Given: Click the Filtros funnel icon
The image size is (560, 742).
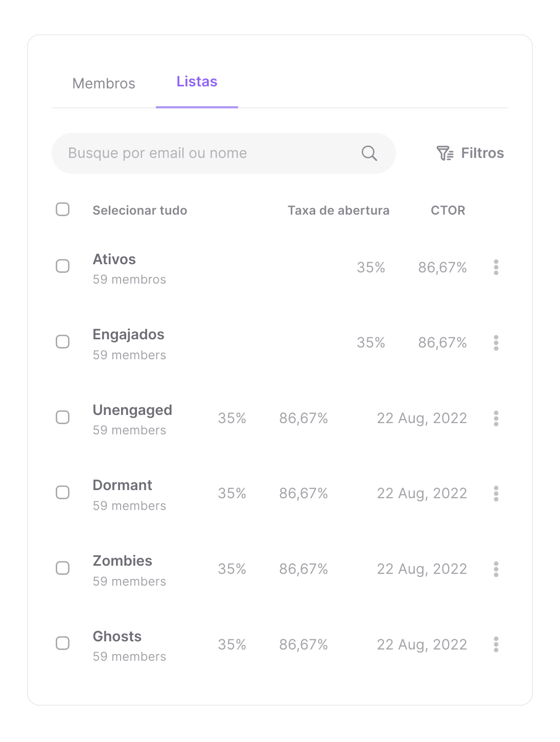Looking at the screenshot, I should click(x=445, y=153).
